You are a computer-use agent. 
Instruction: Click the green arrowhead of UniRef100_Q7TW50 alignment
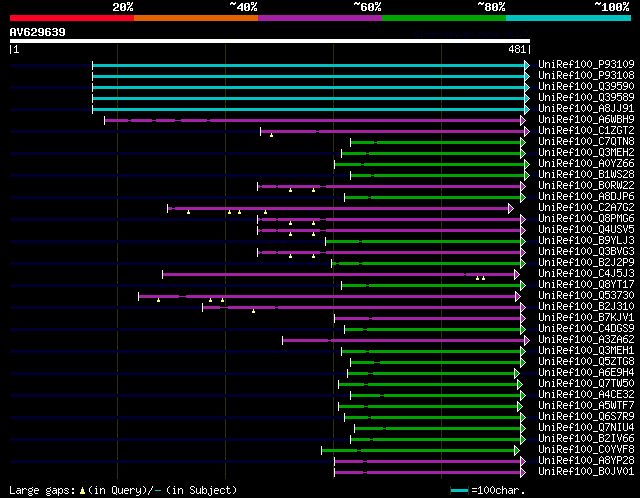[x=520, y=385]
